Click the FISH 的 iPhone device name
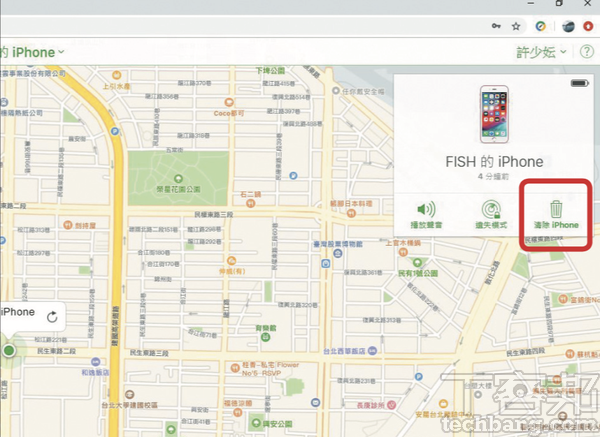600x437 pixels. (x=494, y=162)
